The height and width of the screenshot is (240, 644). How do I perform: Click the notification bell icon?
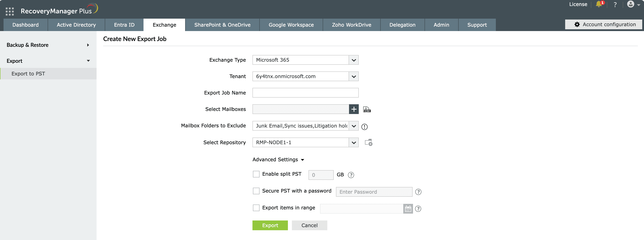599,4
